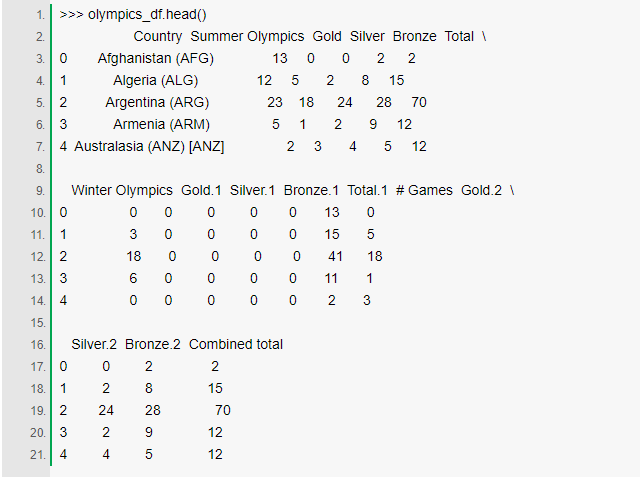Click the Armenia (ARM) country name
640x477 pixels.
click(156, 124)
